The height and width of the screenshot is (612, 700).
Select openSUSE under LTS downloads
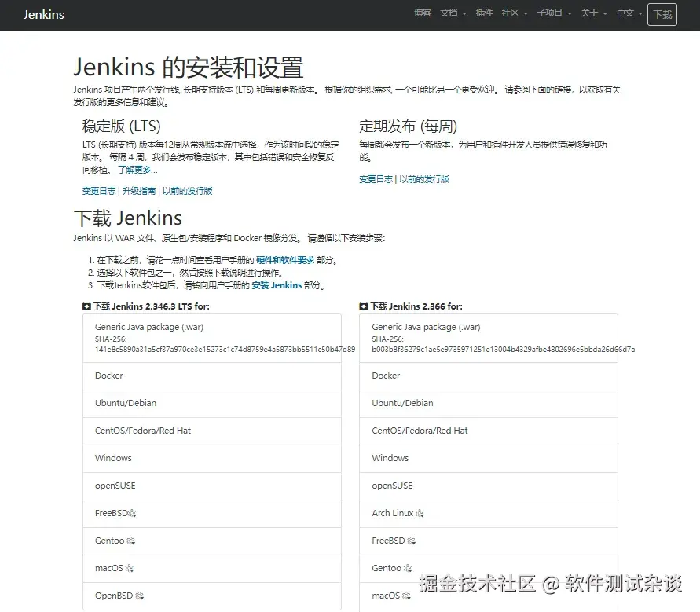[x=212, y=486]
